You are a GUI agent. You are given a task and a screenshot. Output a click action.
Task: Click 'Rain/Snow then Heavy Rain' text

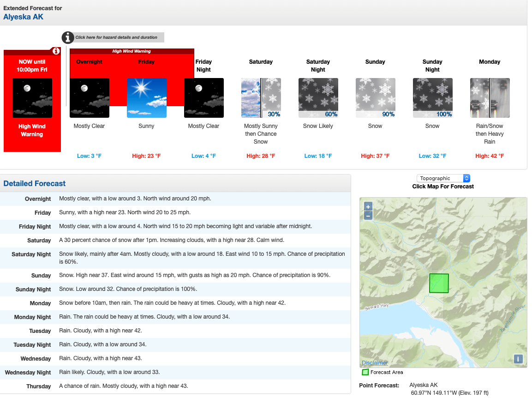tap(489, 134)
